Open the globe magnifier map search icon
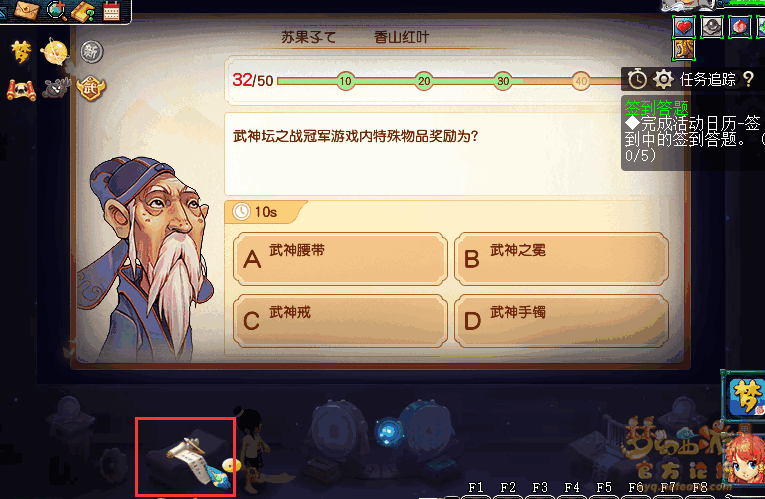 tap(57, 10)
